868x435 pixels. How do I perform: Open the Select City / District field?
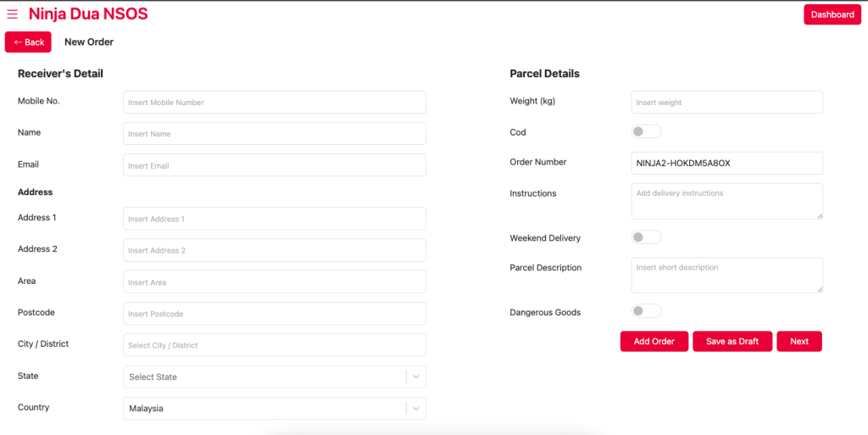tap(275, 345)
